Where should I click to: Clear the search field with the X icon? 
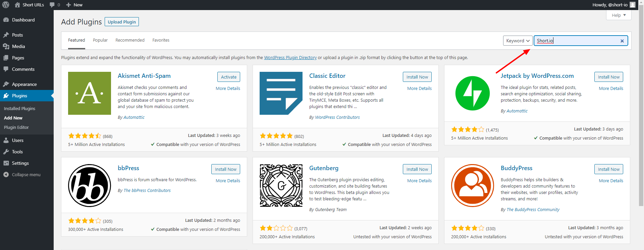(x=622, y=41)
